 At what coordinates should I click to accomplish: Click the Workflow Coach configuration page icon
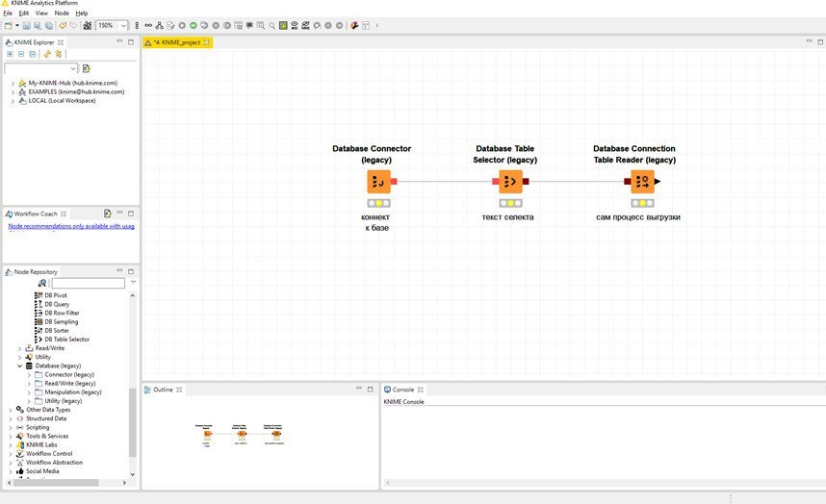click(x=108, y=214)
